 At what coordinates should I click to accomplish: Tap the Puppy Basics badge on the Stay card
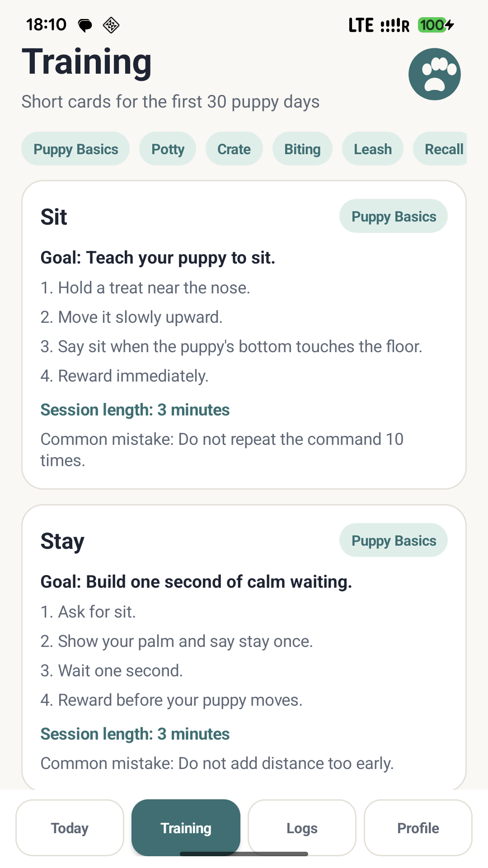pos(393,540)
